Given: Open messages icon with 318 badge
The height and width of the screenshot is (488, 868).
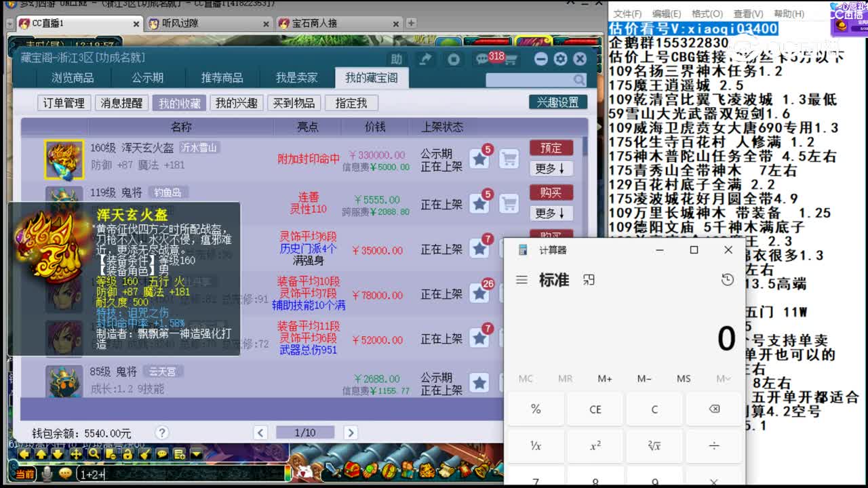Looking at the screenshot, I should coord(482,59).
